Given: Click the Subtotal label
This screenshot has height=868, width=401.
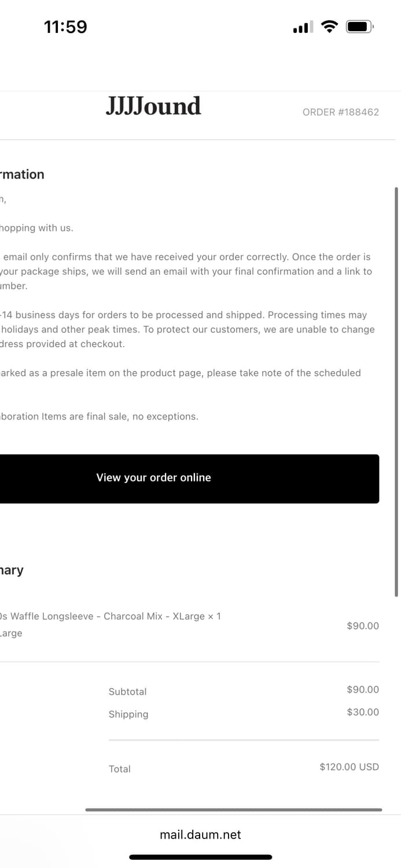Looking at the screenshot, I should pos(127,692).
